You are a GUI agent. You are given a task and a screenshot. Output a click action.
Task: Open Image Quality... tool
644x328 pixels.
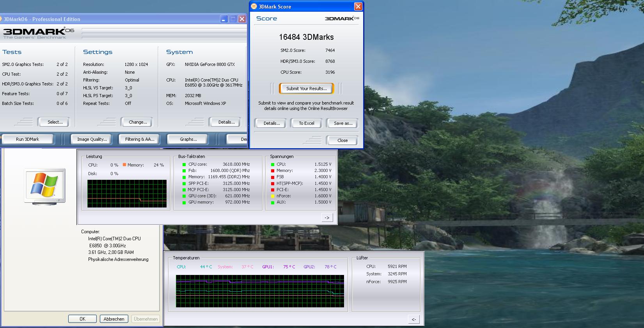pos(92,139)
